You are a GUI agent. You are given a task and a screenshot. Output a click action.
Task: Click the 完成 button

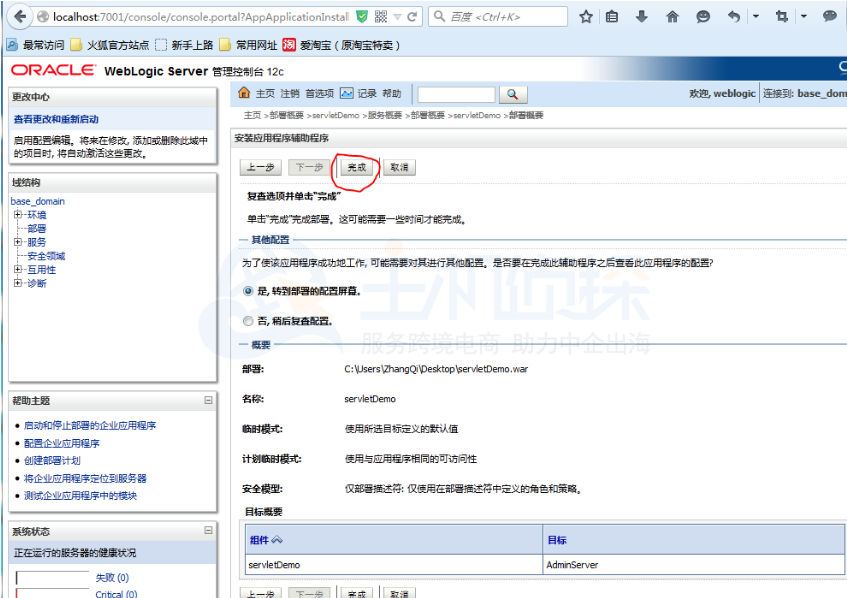(x=355, y=167)
